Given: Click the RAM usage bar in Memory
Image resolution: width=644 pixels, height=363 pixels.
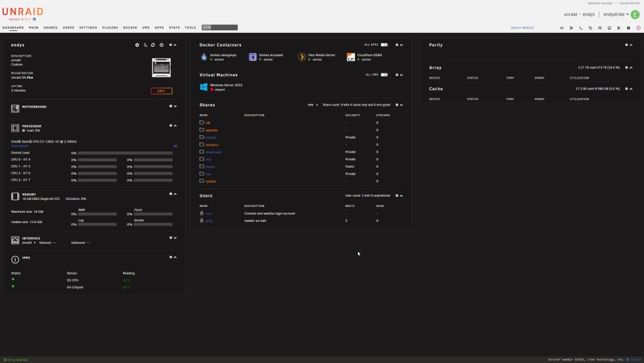Looking at the screenshot, I should pos(97,214).
